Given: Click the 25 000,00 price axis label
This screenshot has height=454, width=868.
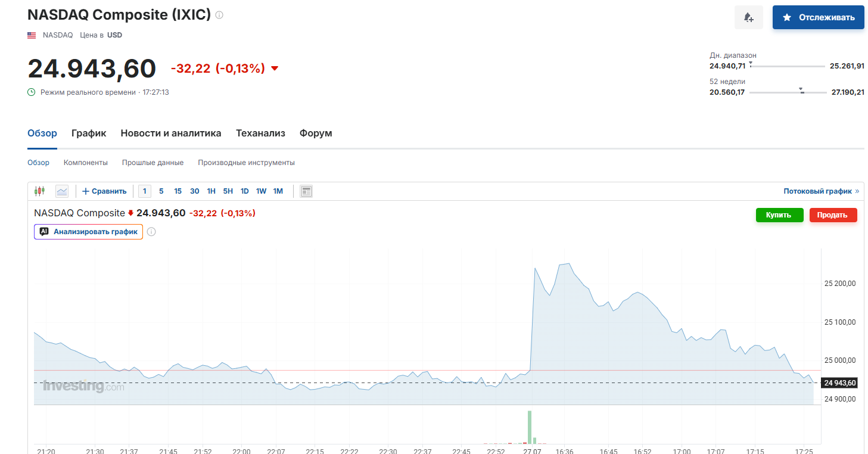Looking at the screenshot, I should (x=840, y=360).
